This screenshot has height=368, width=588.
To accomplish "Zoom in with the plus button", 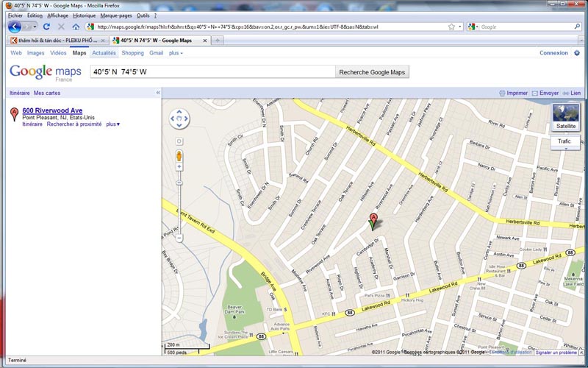I will 179,166.
